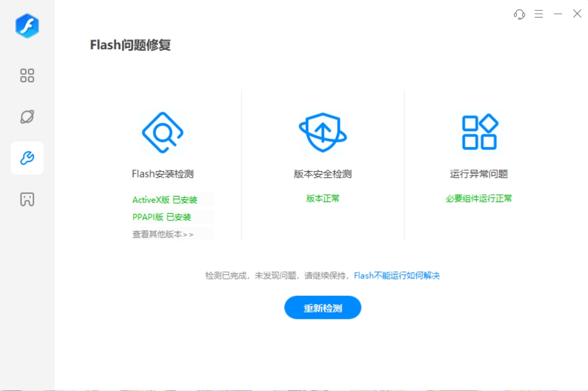Open the 查看其他版本>> link
This screenshot has width=588, height=391.
pos(163,235)
